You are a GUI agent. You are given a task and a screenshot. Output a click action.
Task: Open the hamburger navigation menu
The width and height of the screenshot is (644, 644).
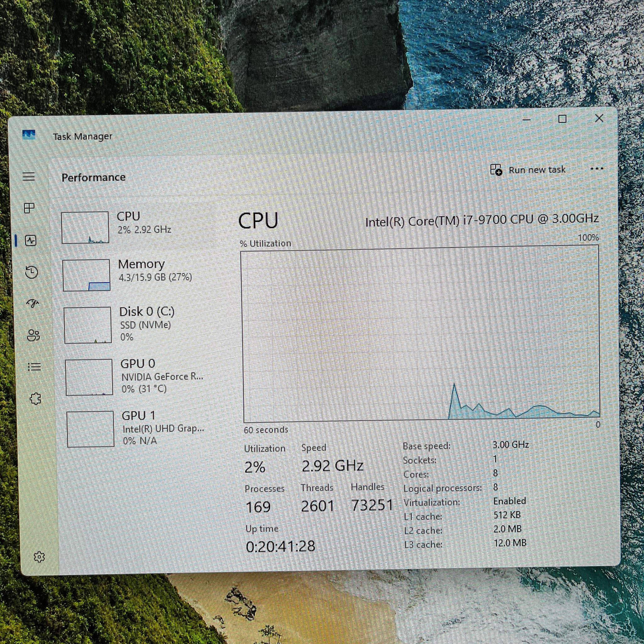pyautogui.click(x=29, y=176)
